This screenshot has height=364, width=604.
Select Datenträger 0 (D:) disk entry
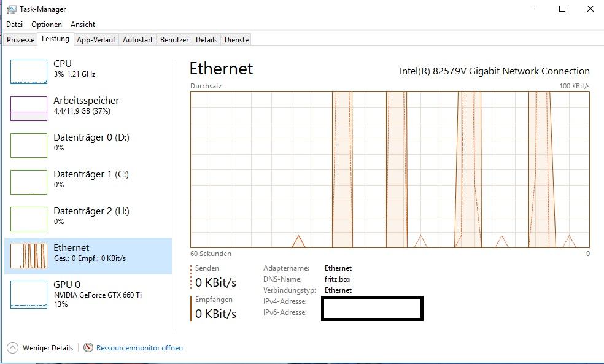pyautogui.click(x=88, y=145)
